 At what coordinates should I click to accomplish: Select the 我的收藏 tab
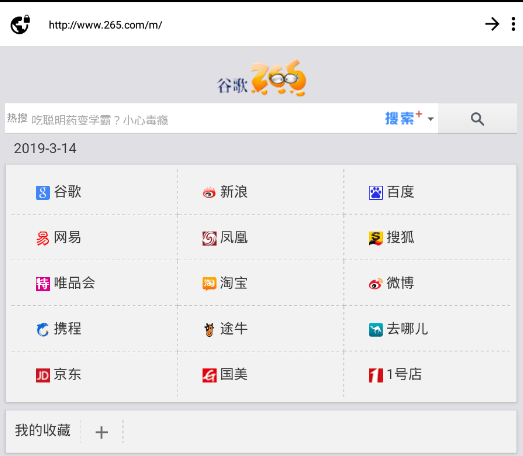click(x=43, y=430)
